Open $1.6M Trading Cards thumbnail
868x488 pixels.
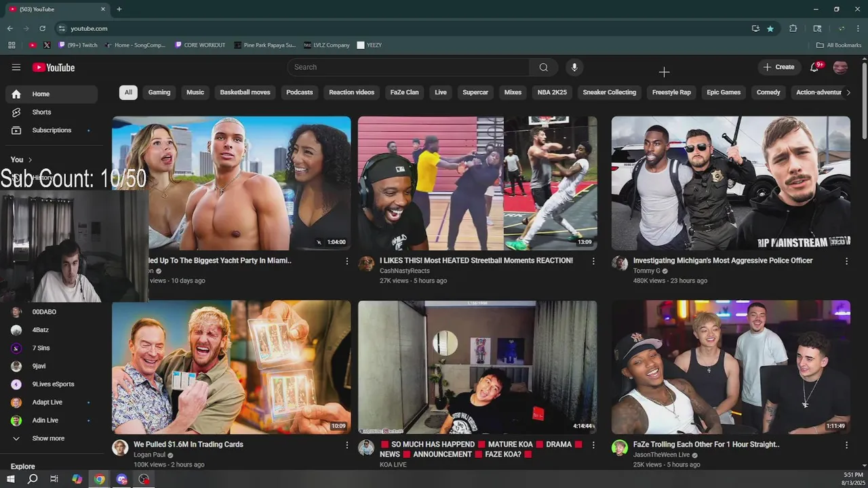231,367
